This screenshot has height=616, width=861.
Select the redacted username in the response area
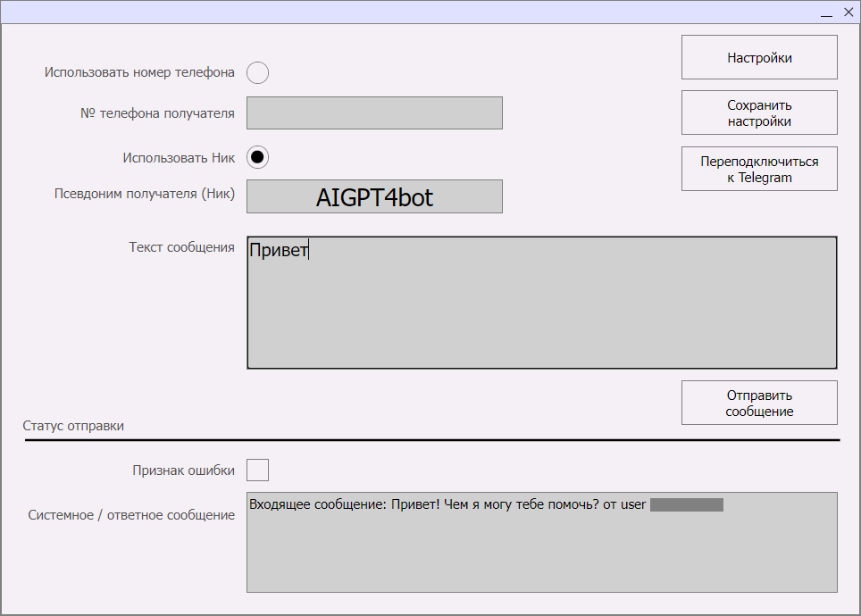(688, 504)
